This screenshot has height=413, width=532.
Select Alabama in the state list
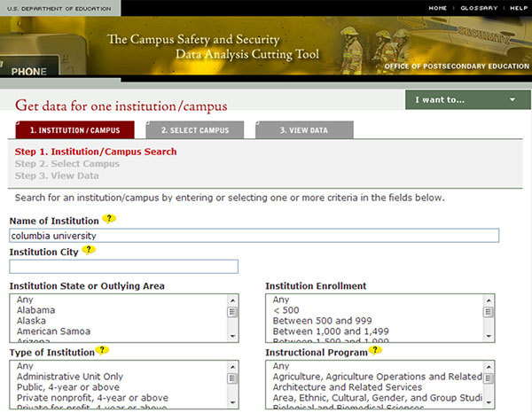(x=35, y=310)
